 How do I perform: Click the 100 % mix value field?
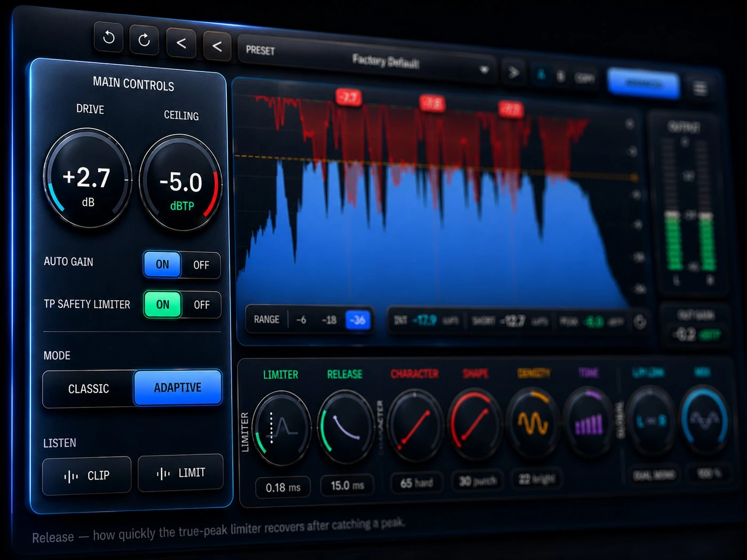(709, 474)
